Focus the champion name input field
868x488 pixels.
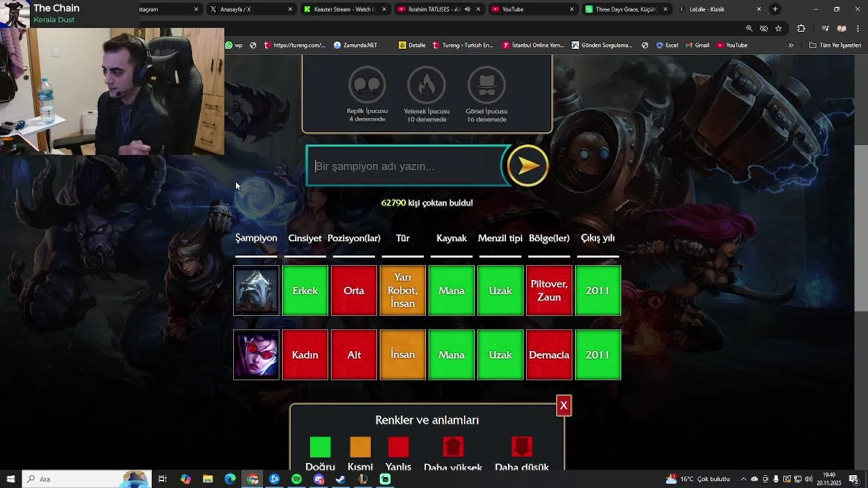pyautogui.click(x=406, y=166)
